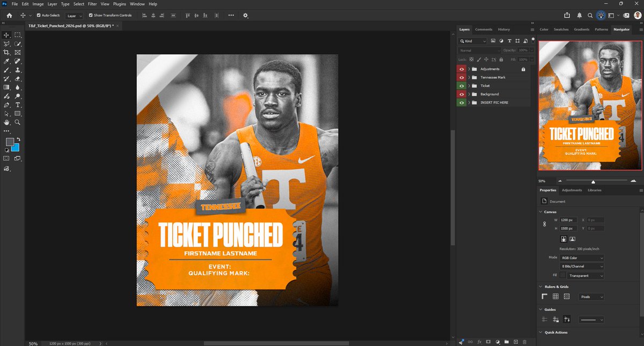Expand the Adjustments group
Viewport: 644px width, 346px height.
469,69
